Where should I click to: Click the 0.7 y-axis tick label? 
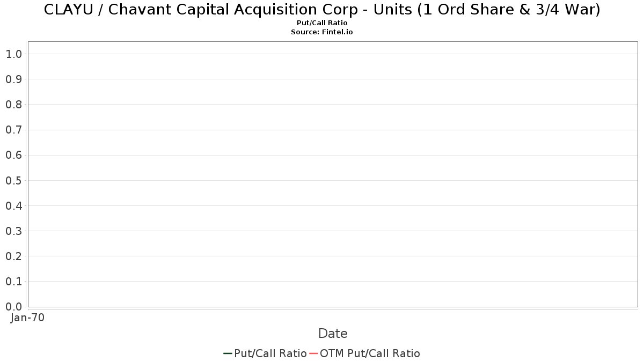click(x=13, y=130)
